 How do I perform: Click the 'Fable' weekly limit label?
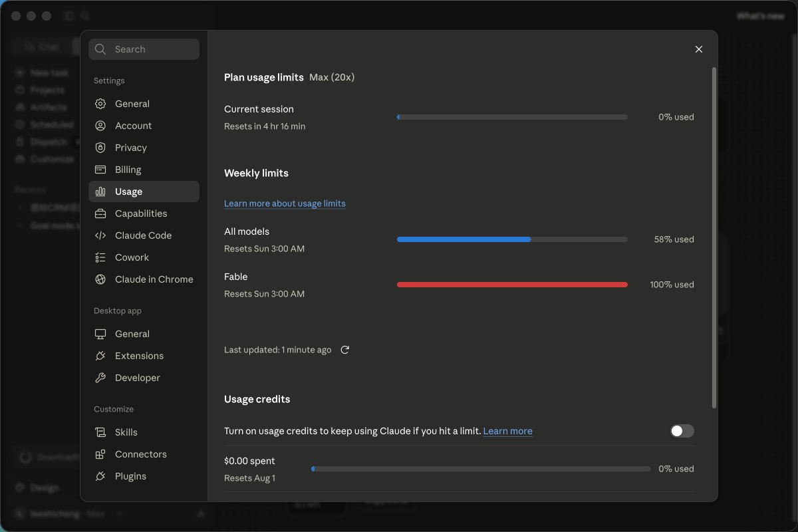[235, 277]
